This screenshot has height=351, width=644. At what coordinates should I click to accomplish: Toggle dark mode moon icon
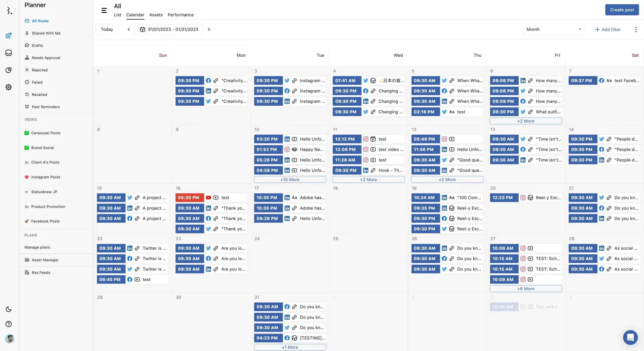(x=9, y=309)
